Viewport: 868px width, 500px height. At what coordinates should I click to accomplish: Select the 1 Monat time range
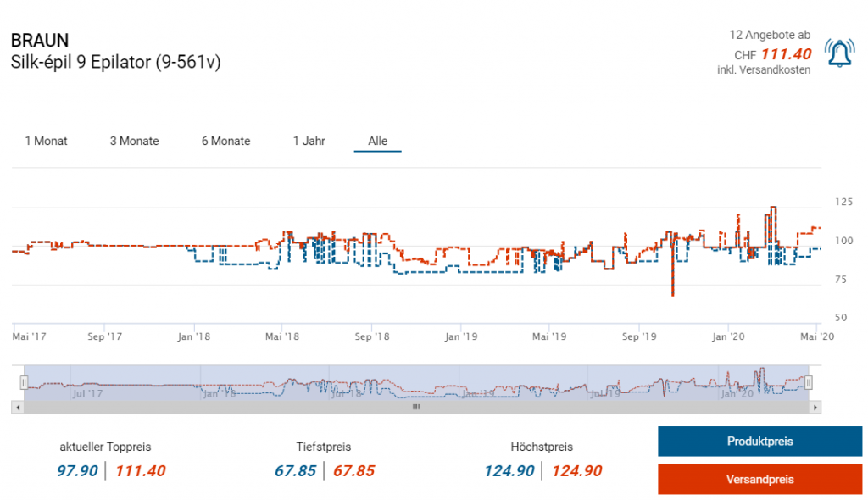pos(46,141)
